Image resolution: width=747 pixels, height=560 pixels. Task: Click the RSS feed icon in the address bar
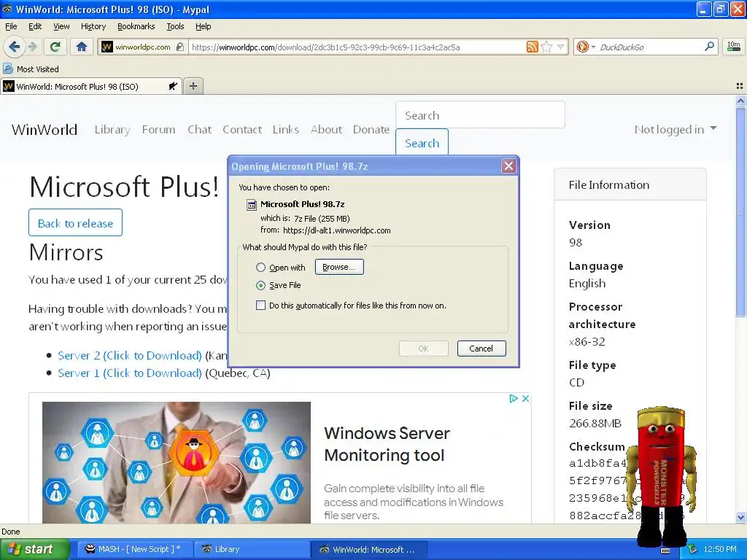coord(532,47)
